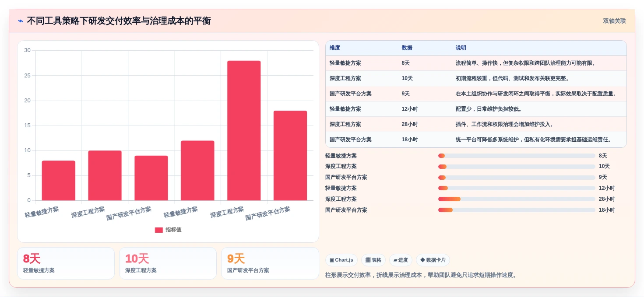This screenshot has width=644, height=297.
Task: Click the 12小时 value beside progress bar
Action: tap(607, 188)
